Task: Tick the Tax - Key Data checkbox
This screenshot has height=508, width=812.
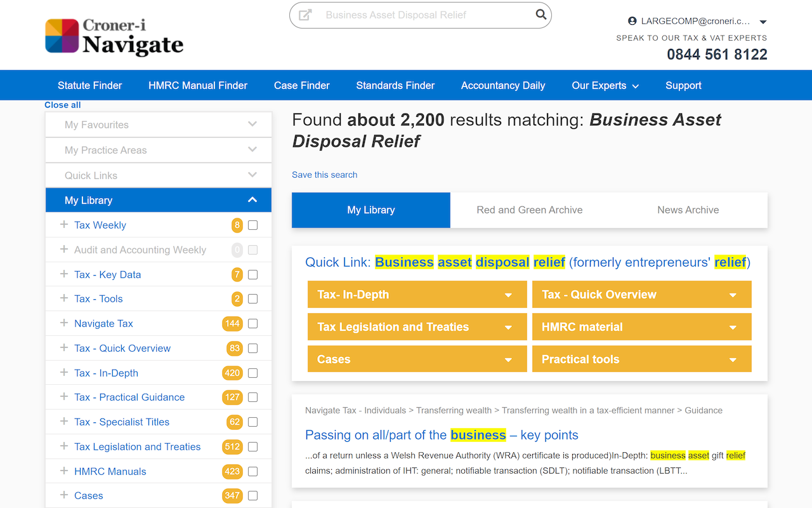Action: tap(252, 274)
